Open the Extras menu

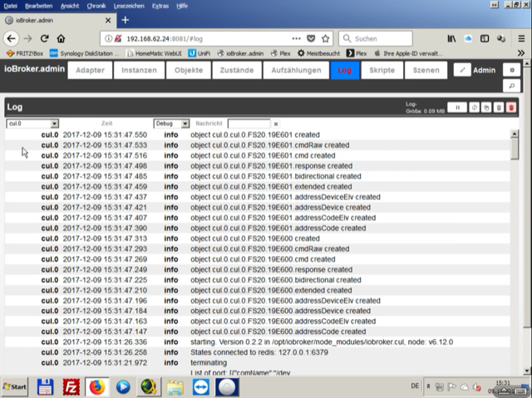pyautogui.click(x=160, y=6)
